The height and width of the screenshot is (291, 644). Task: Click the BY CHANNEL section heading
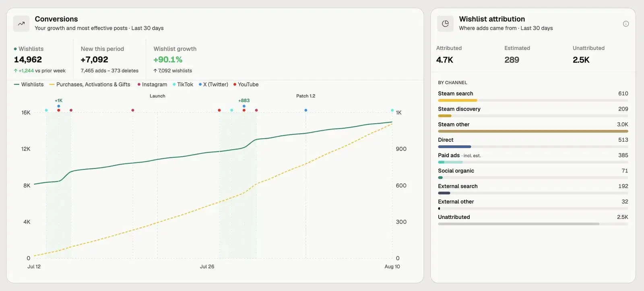click(x=452, y=83)
